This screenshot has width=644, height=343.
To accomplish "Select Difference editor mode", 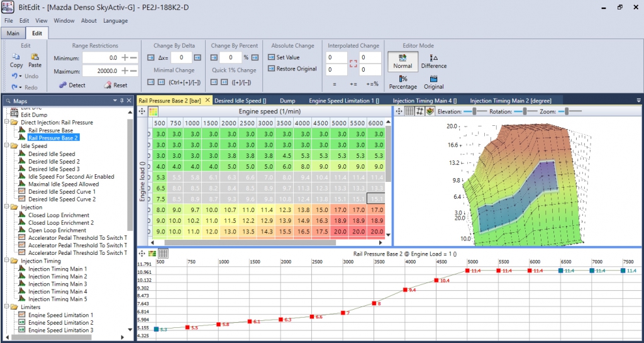I will pos(434,61).
